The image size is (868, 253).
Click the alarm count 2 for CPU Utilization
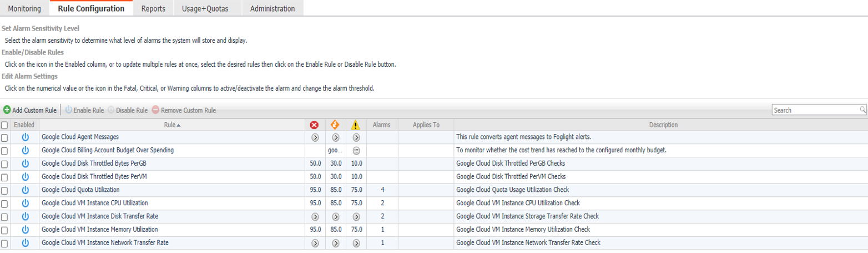pyautogui.click(x=382, y=204)
